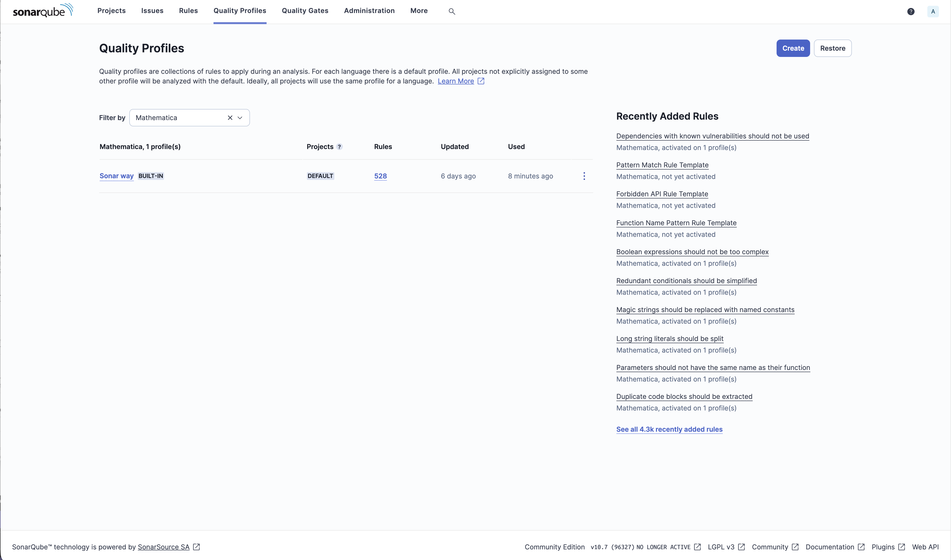Screen dimensions: 951x560
Task: Open the Administration menu
Action: [x=369, y=11]
